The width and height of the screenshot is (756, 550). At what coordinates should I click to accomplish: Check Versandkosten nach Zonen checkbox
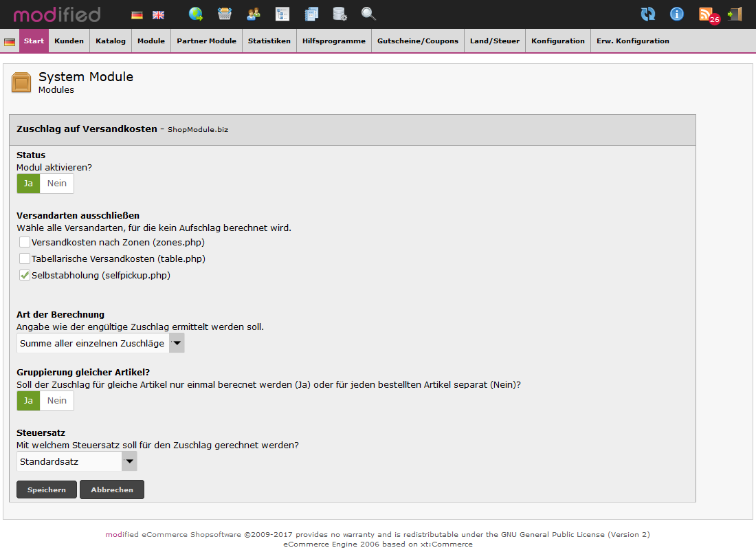point(25,242)
